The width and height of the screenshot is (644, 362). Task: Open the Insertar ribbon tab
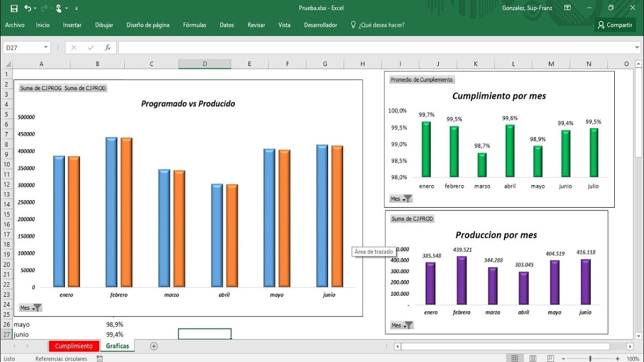(x=72, y=25)
